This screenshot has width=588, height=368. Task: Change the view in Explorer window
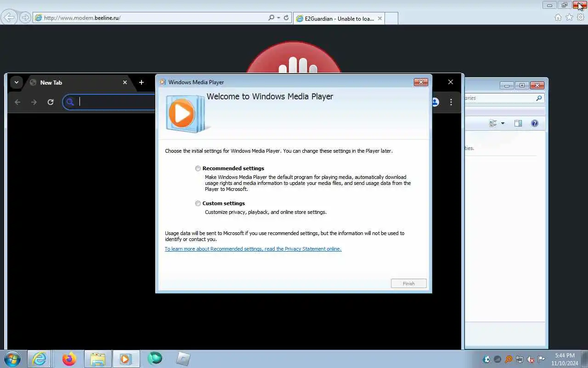click(493, 123)
